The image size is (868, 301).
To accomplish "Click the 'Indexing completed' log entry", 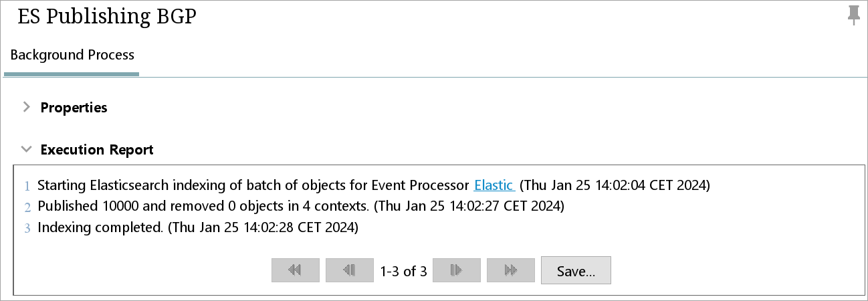I will tap(198, 227).
